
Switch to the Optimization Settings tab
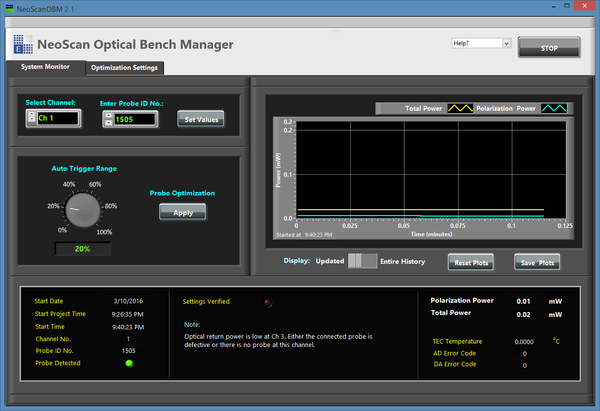point(124,68)
